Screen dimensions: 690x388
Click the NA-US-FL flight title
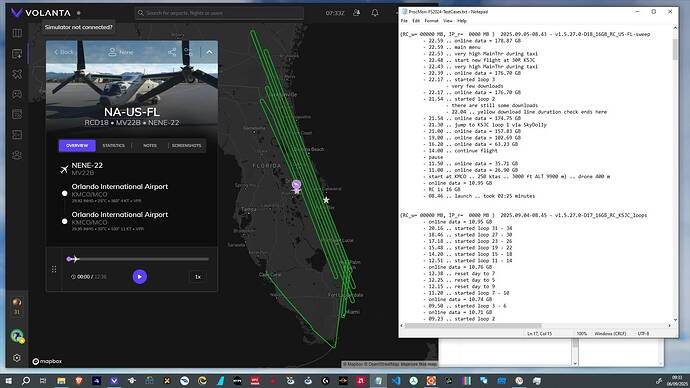[x=132, y=112]
